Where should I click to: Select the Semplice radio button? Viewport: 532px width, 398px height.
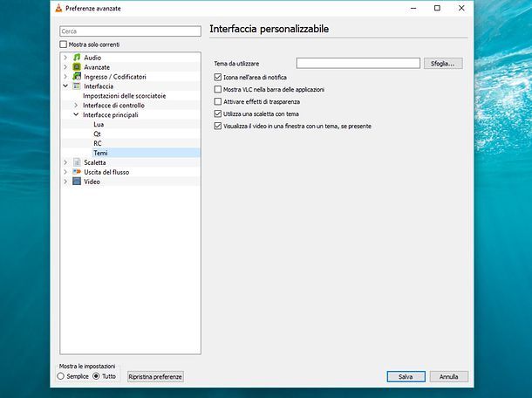coord(61,376)
